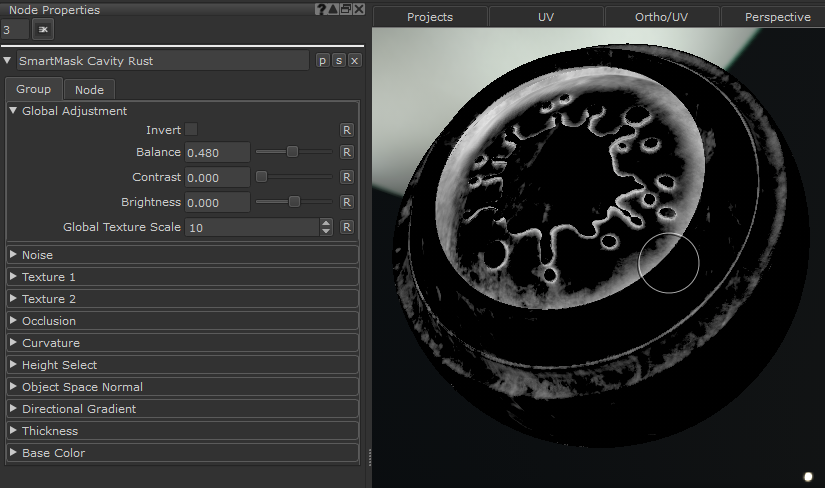
Task: Click the 'p' icon beside SmartMask Cavity Rust
Action: (x=322, y=61)
